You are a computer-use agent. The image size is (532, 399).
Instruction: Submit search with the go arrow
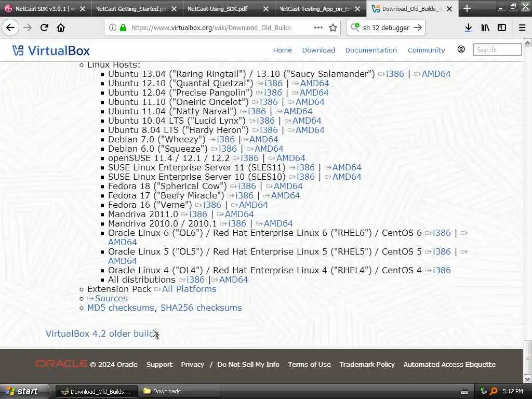click(418, 28)
